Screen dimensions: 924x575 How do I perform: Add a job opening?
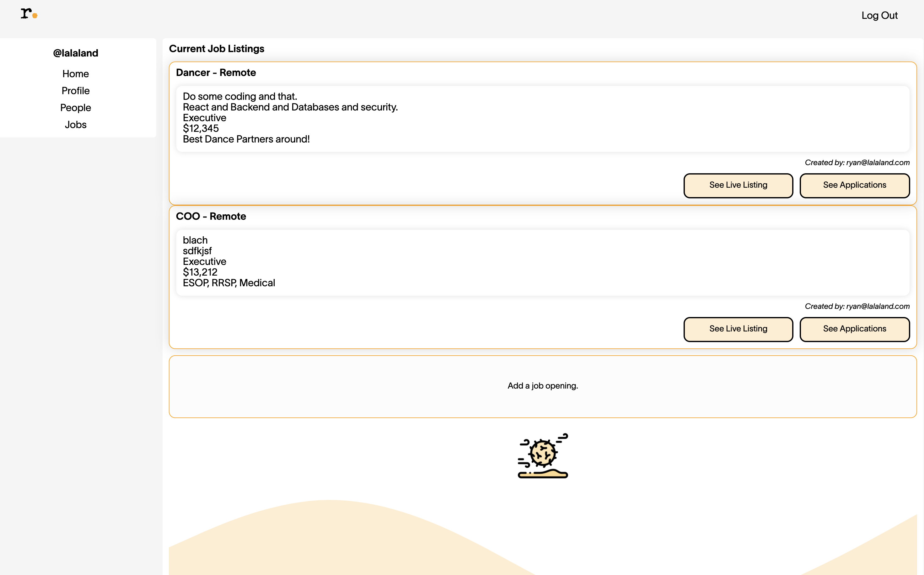pos(542,386)
